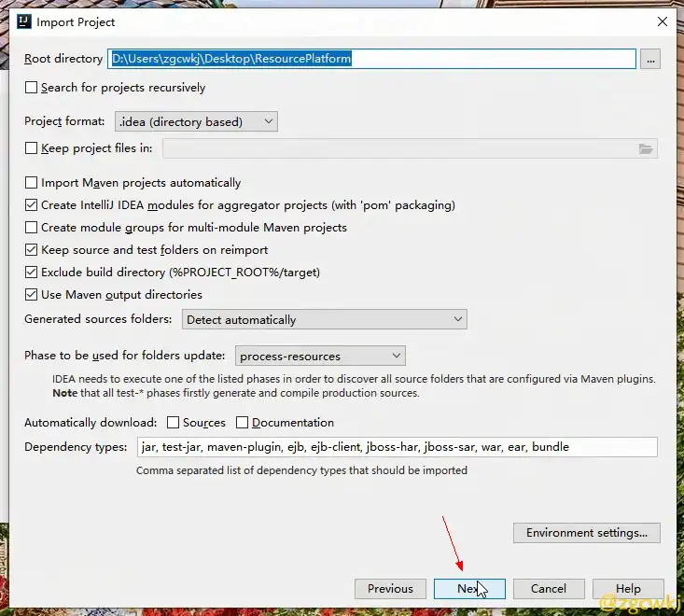Image resolution: width=684 pixels, height=616 pixels.
Task: Click the Keep project files path field
Action: (x=410, y=148)
